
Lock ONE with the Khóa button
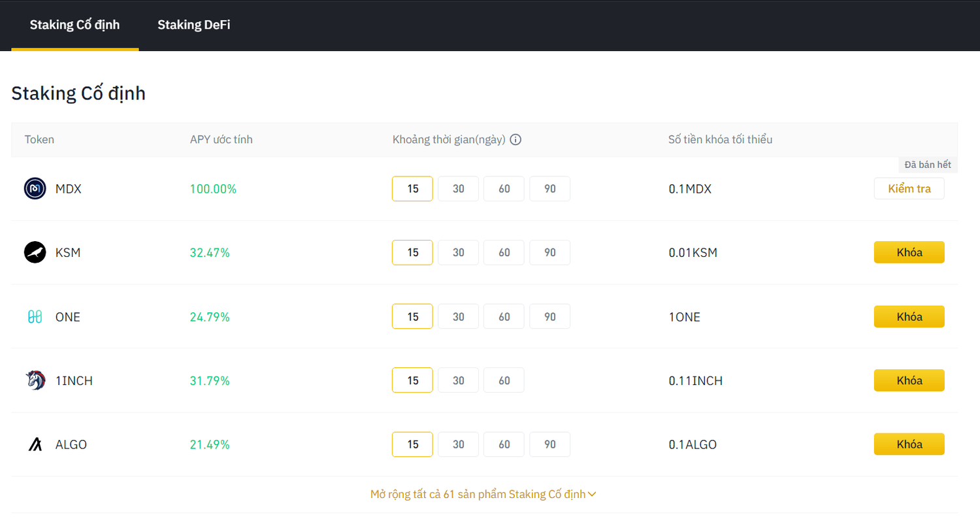tap(909, 316)
